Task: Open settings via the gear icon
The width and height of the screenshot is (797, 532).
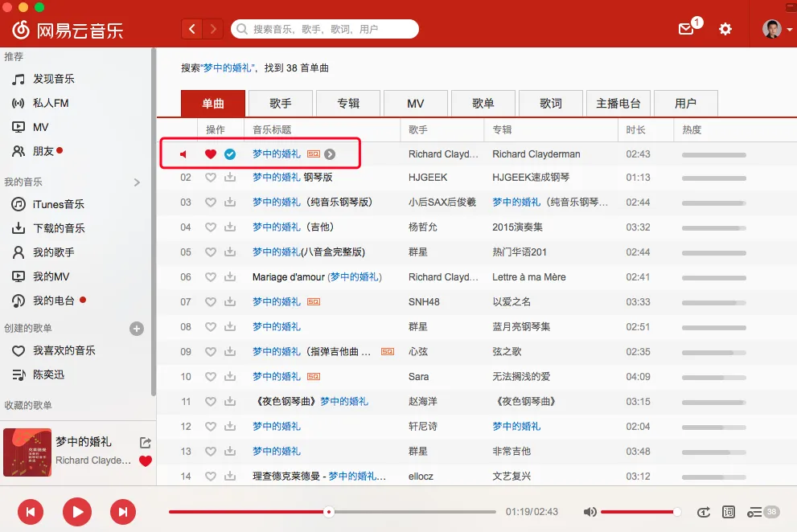Action: pos(725,29)
